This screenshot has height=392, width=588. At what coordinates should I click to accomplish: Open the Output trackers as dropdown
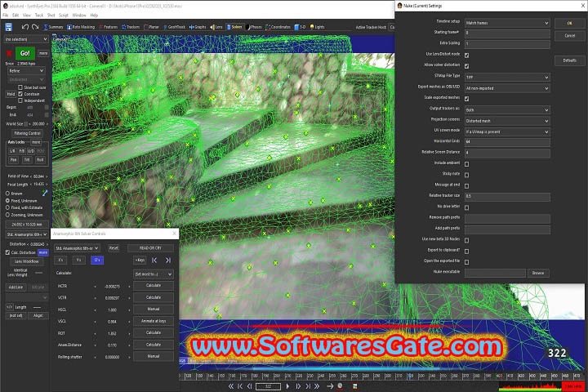[507, 110]
